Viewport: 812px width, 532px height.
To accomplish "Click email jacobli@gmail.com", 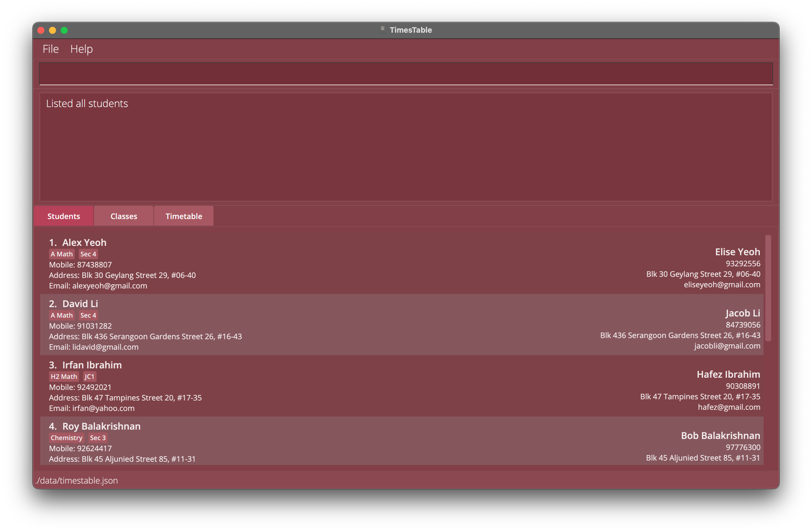I will (727, 346).
